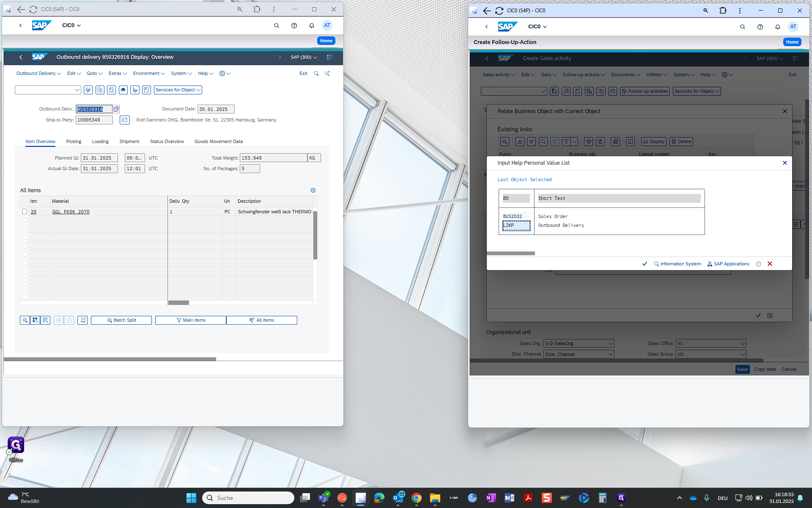Open Outlook from the taskbar

[398, 498]
